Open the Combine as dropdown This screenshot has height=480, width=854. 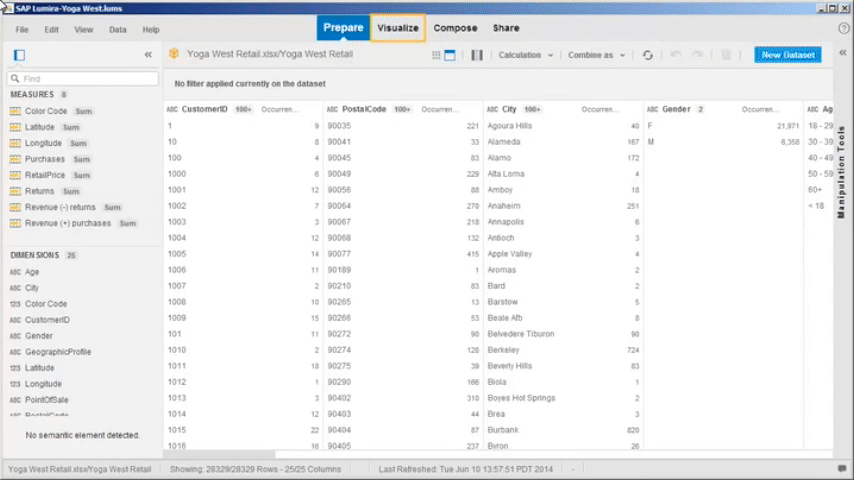tap(596, 55)
